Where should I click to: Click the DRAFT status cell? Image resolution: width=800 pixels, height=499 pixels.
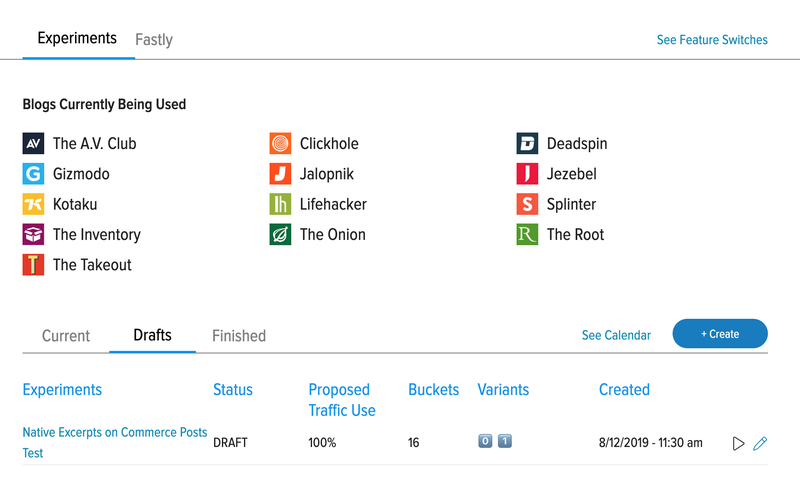pos(230,443)
